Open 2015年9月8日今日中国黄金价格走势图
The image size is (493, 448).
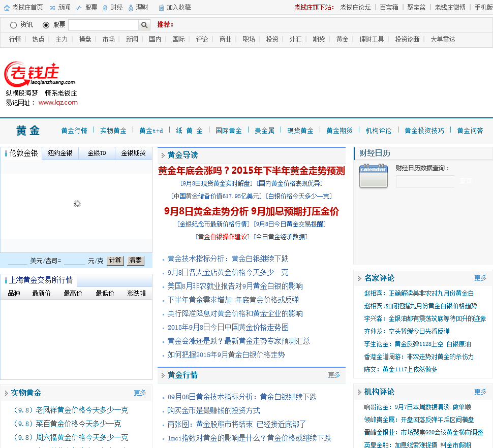point(228,327)
